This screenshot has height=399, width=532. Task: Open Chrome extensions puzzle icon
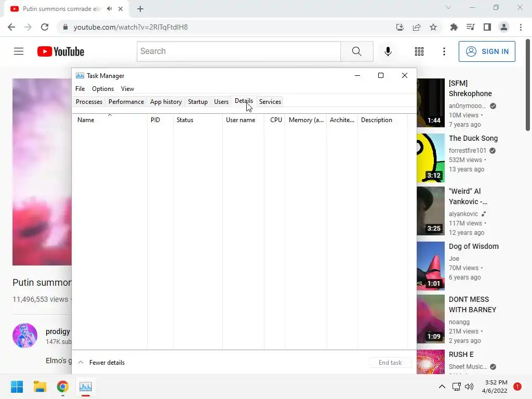(454, 27)
